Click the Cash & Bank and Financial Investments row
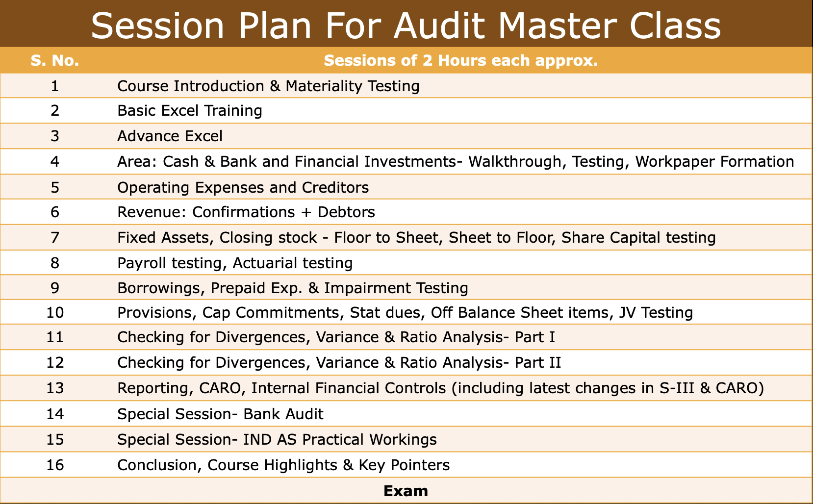This screenshot has height=504, width=813. pyautogui.click(x=455, y=161)
